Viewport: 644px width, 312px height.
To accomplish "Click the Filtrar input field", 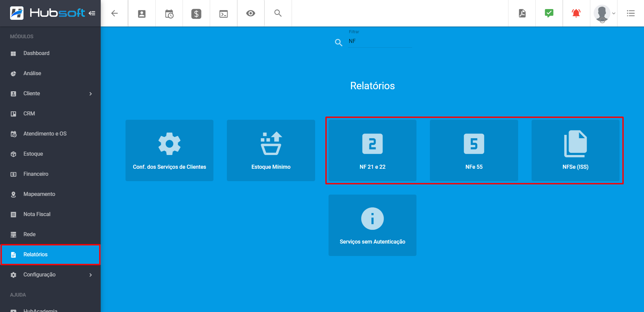I will click(x=380, y=41).
